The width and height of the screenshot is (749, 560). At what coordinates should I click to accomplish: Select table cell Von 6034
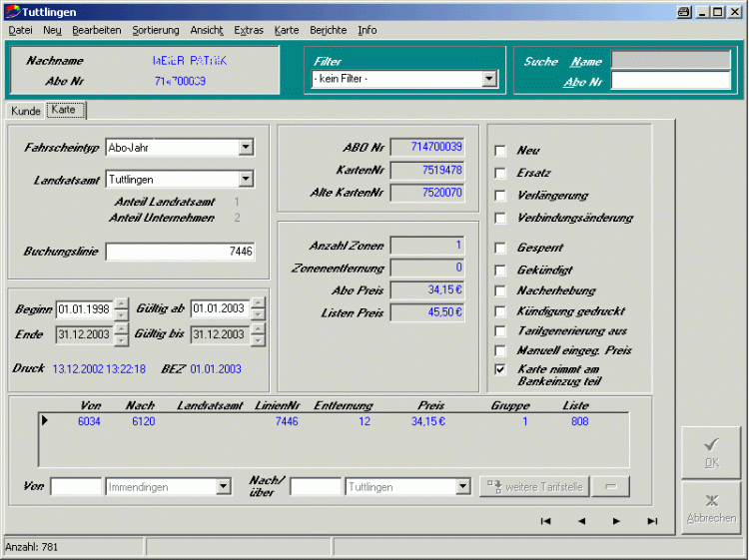(89, 421)
